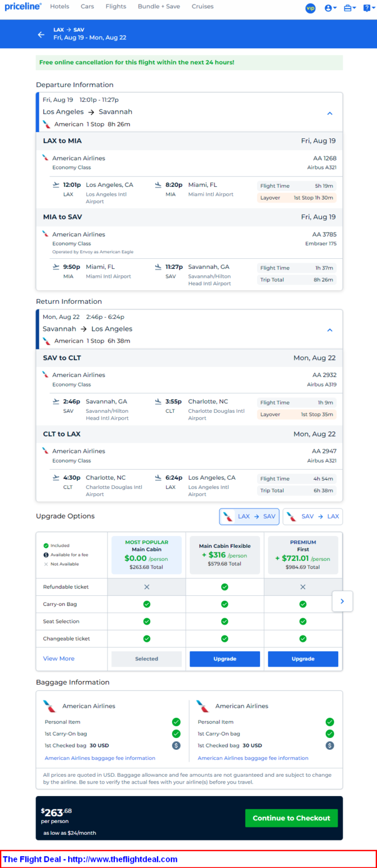Image resolution: width=377 pixels, height=868 pixels.
Task: Open right American Airlines baggage fee information
Action: click(x=253, y=758)
